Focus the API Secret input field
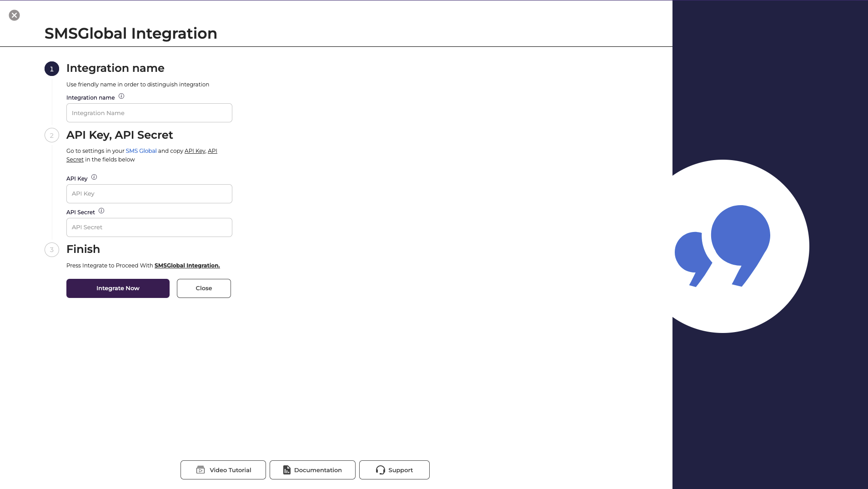 pos(149,227)
